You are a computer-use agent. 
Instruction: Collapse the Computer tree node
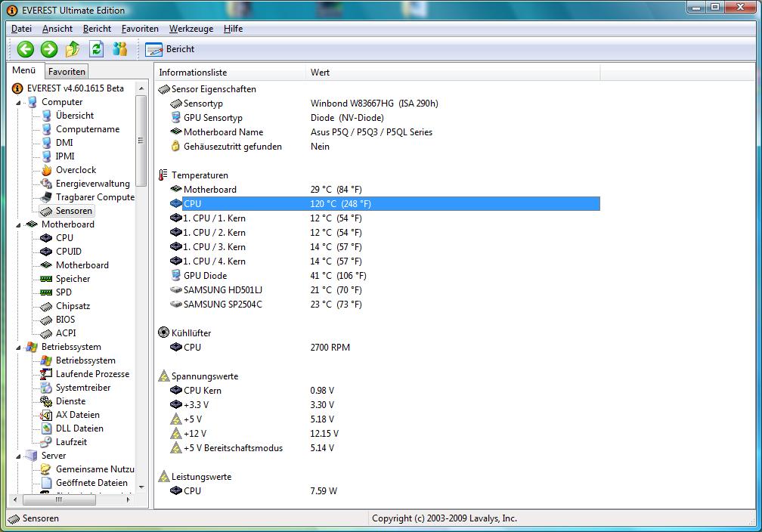[18, 103]
